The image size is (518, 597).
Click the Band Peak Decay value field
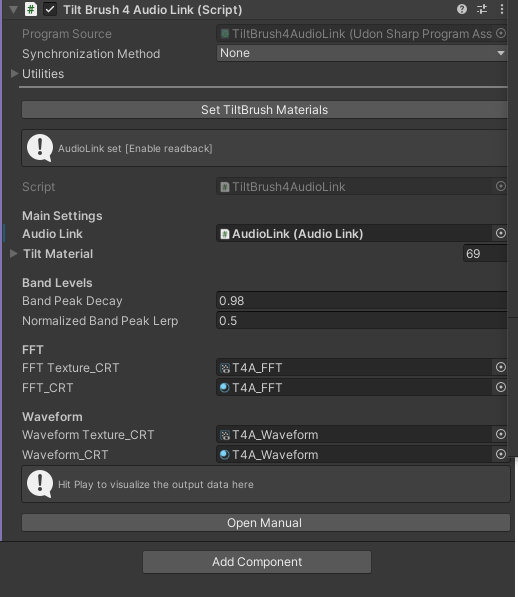(x=362, y=301)
